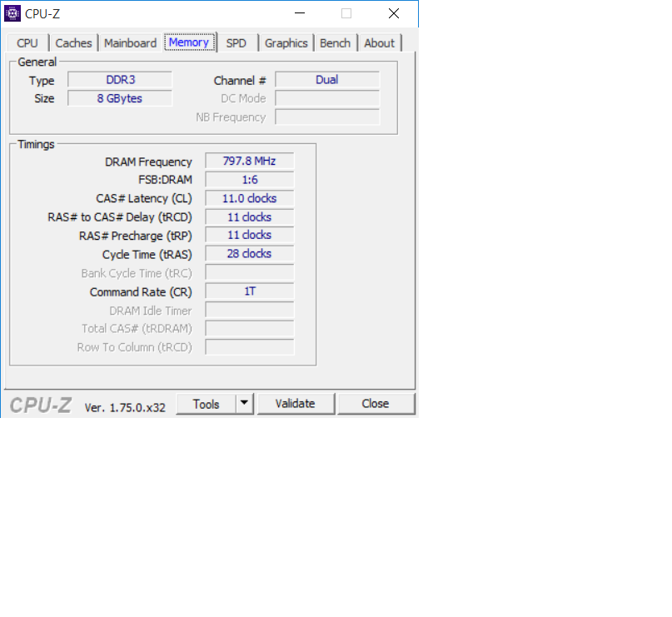
Task: Select the Mainboard tab
Action: coord(130,43)
